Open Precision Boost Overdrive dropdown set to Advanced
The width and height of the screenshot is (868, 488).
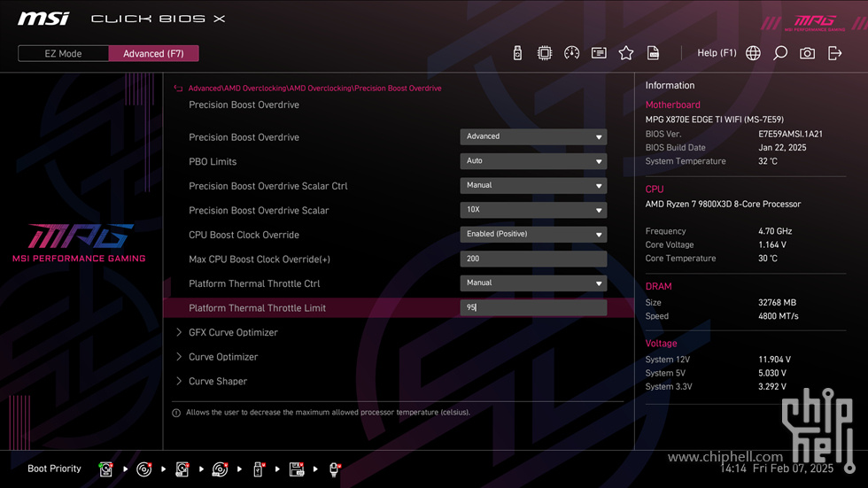(x=533, y=136)
